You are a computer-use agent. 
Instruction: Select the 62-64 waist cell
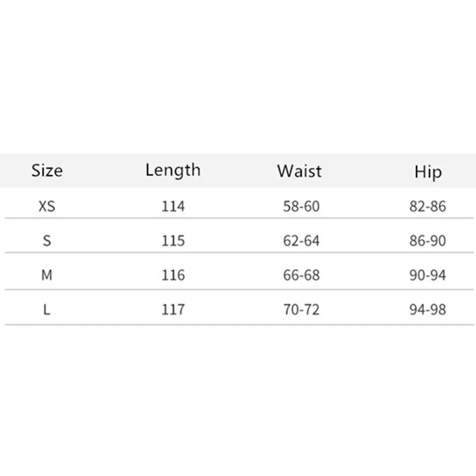tap(302, 241)
